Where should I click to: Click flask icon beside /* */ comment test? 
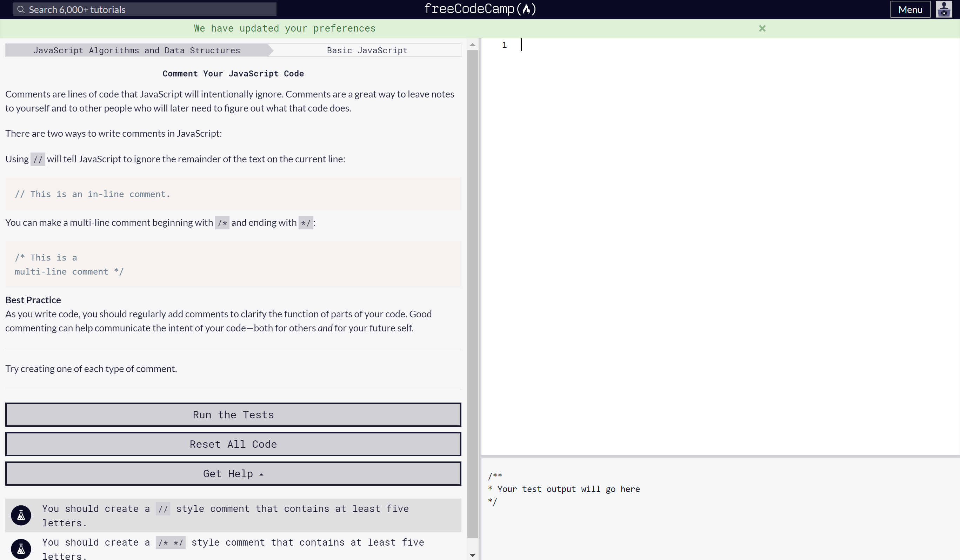(21, 548)
